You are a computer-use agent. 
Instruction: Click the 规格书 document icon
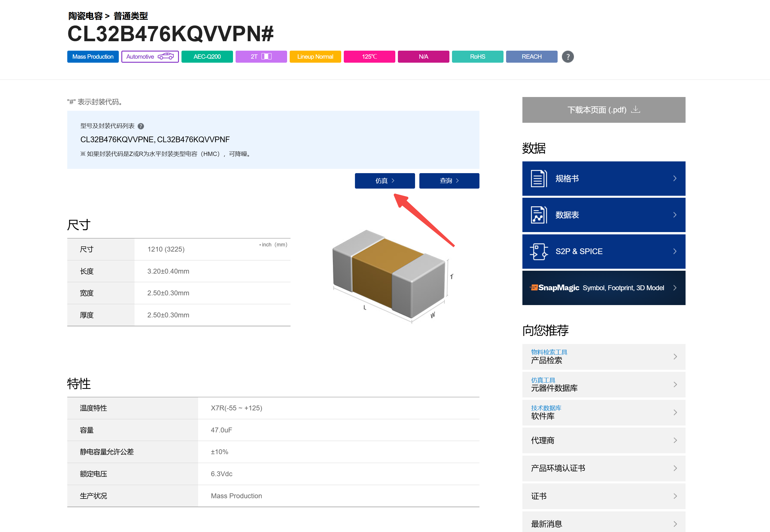click(x=539, y=179)
